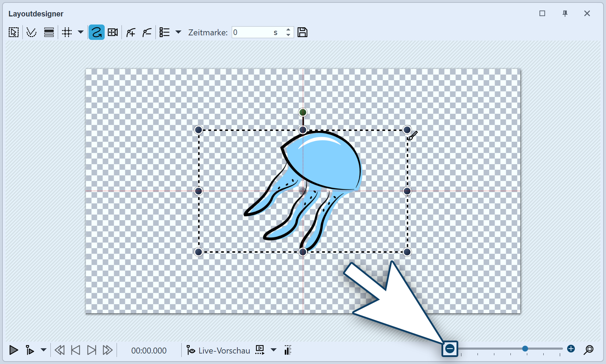Click the selection frame tool icon
606x364 pixels.
point(14,33)
